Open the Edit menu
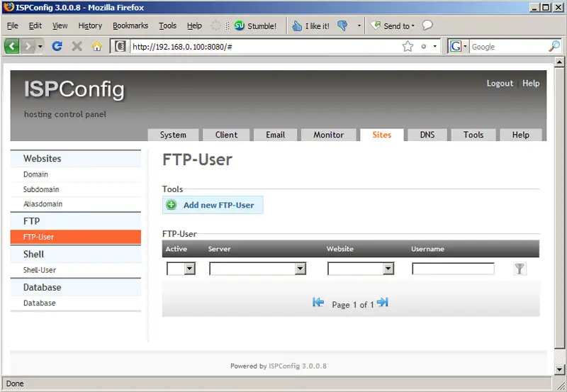Viewport: 567px width, 392px height. click(35, 26)
